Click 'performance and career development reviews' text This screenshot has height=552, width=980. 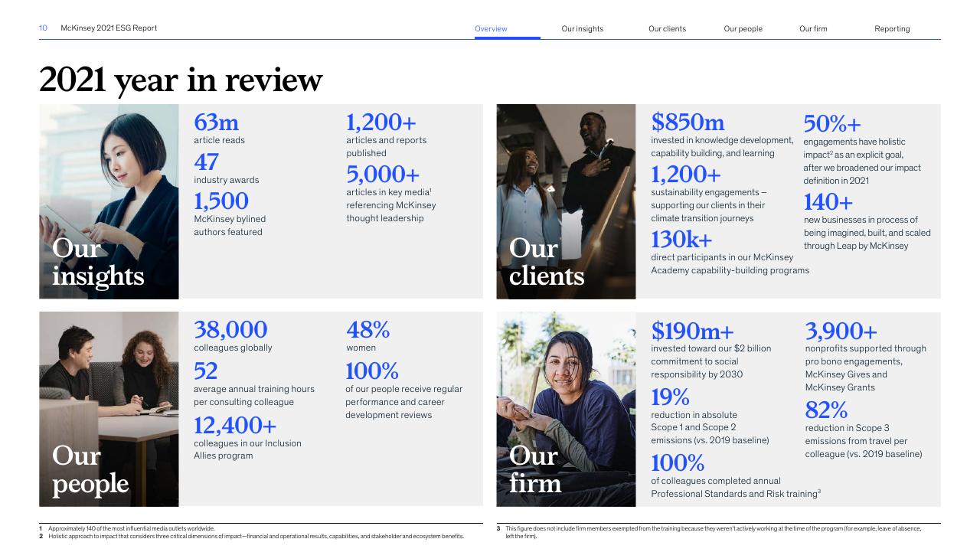[394, 408]
